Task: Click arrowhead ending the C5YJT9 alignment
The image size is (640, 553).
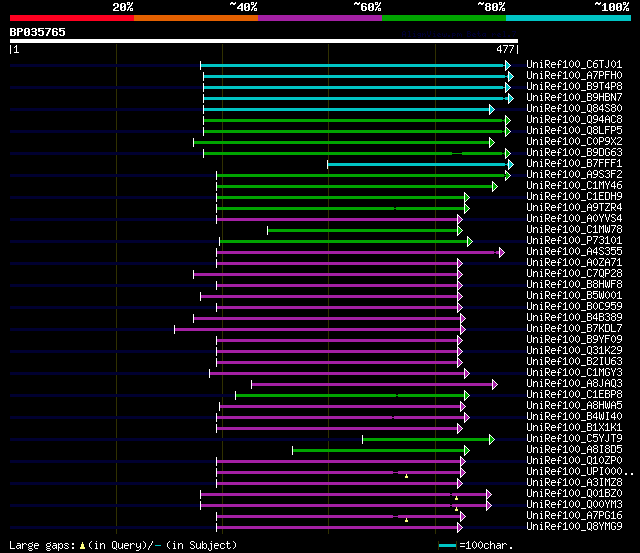Action: (x=492, y=440)
